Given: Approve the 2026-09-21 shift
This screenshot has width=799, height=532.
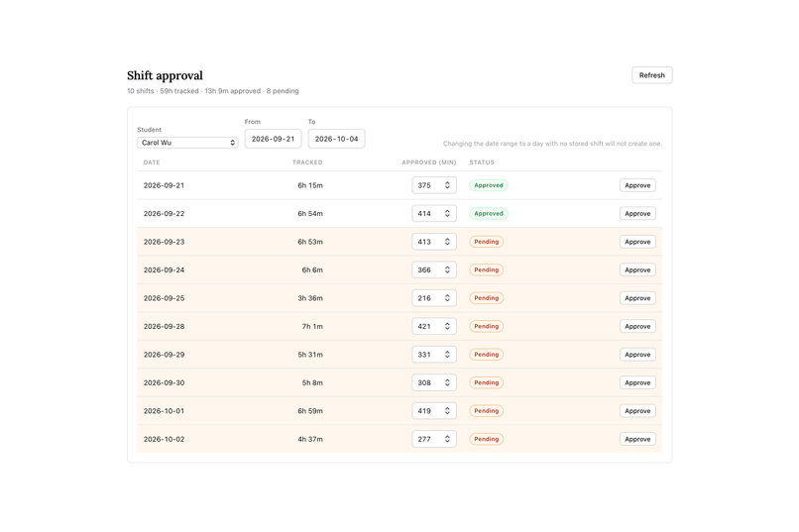Looking at the screenshot, I should pyautogui.click(x=637, y=185).
